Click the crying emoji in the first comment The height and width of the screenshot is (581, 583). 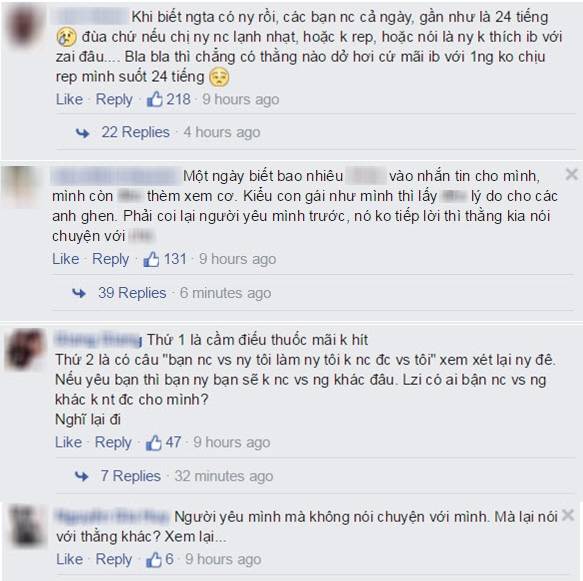[x=67, y=37]
